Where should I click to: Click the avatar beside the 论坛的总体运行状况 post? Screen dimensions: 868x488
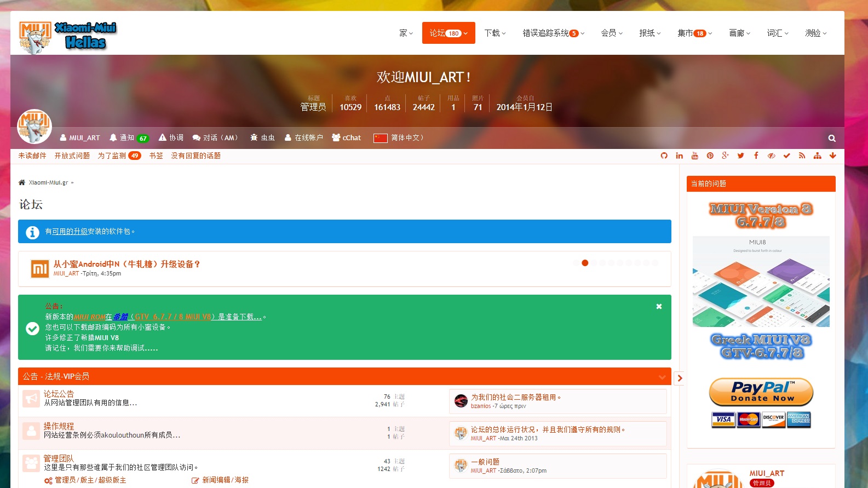click(x=461, y=434)
